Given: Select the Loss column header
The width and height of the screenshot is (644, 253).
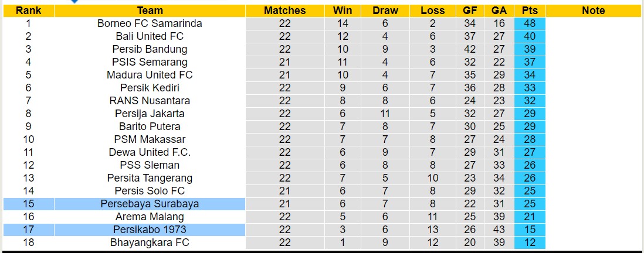Looking at the screenshot, I should (432, 11).
